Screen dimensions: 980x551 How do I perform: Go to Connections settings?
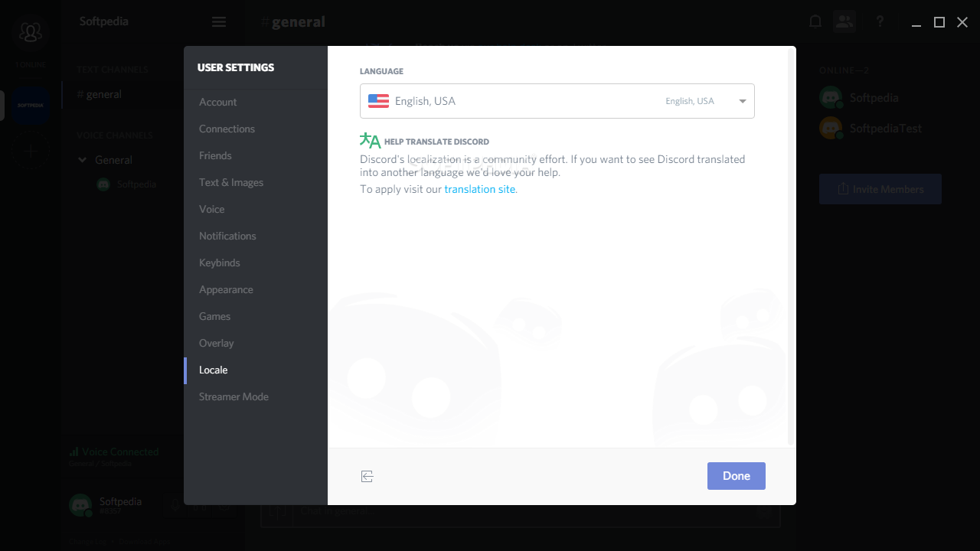click(x=256, y=129)
